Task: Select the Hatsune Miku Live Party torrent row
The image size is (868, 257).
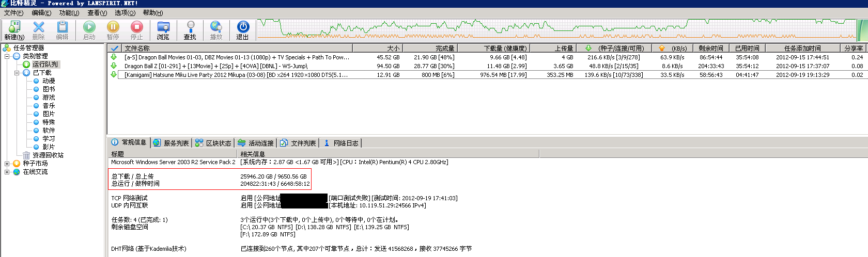Action: 236,75
